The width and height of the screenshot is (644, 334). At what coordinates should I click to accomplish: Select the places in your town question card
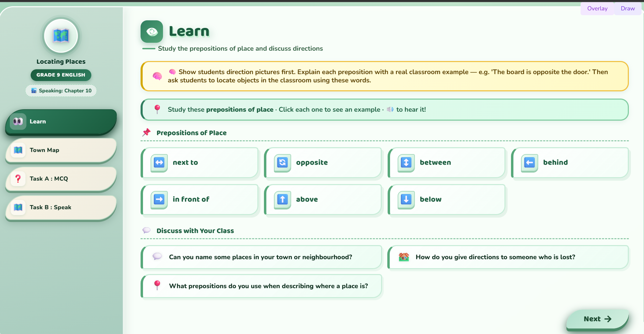(262, 257)
